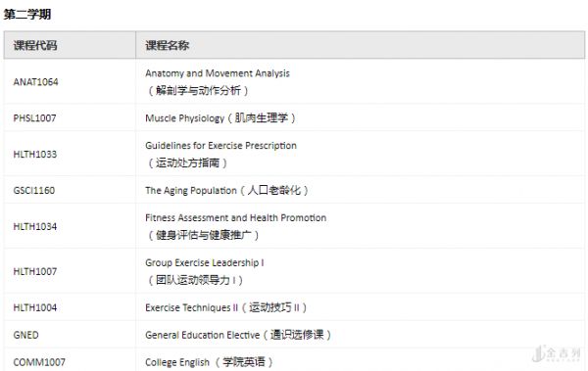Click Guidelines for Exercise Prescription text
Image resolution: width=588 pixels, height=371 pixels.
click(220, 146)
